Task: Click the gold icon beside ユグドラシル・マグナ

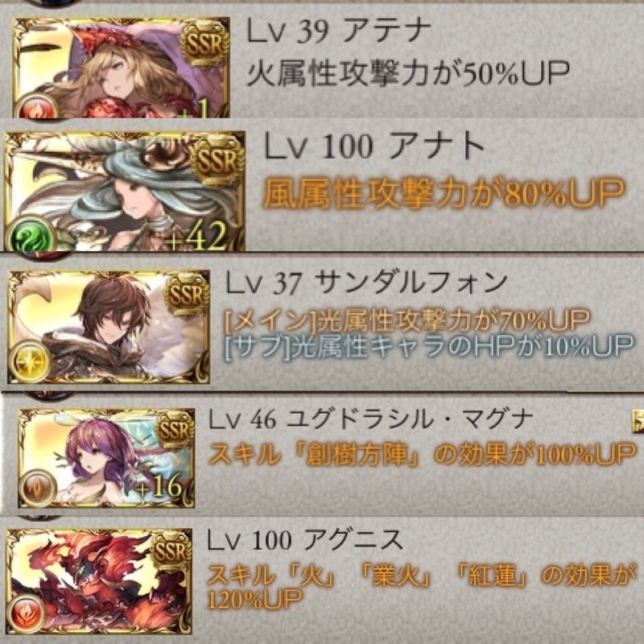Action: tap(638, 422)
